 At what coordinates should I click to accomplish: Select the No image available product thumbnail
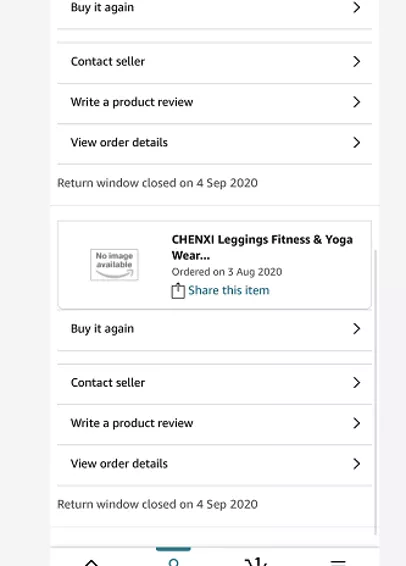pyautogui.click(x=114, y=265)
